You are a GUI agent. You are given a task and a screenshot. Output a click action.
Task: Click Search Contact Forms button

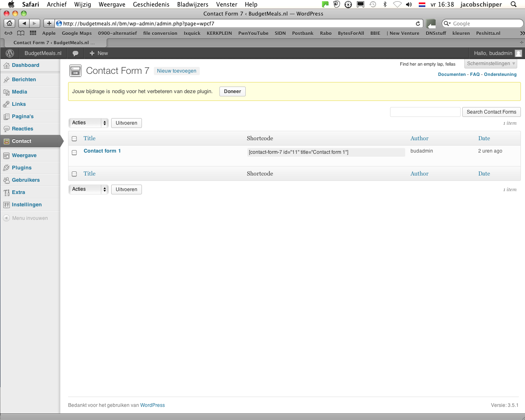[491, 112]
